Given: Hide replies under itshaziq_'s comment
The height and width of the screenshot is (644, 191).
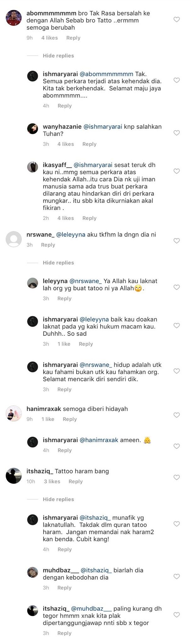Looking at the screenshot, I should pyautogui.click(x=58, y=499).
